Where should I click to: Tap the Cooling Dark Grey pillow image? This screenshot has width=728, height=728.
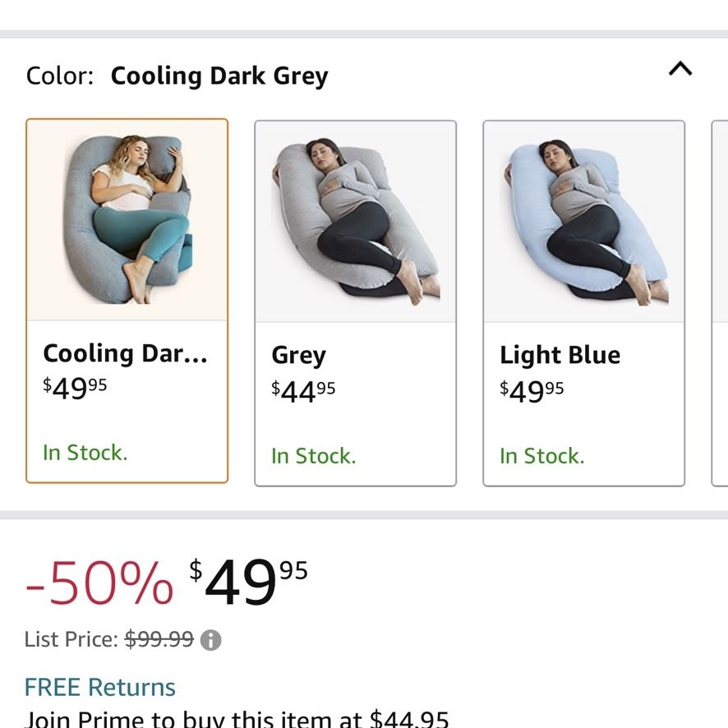[x=127, y=220]
